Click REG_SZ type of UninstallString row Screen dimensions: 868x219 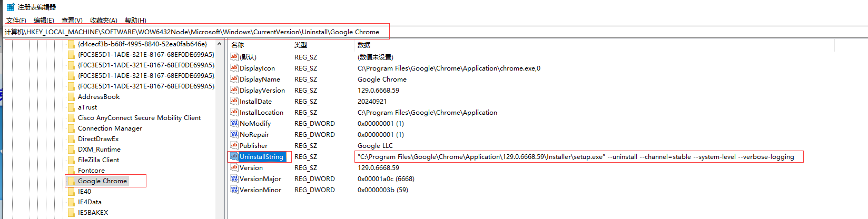pyautogui.click(x=305, y=157)
